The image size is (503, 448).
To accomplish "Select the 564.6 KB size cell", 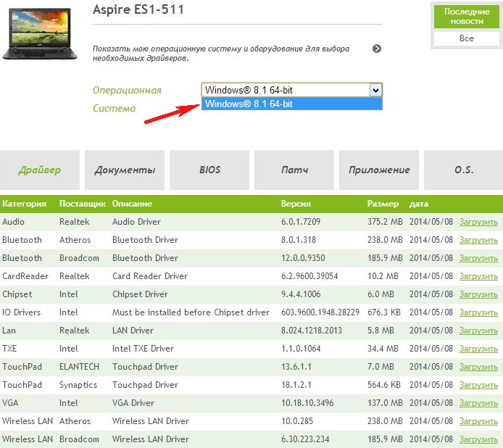I will click(383, 385).
